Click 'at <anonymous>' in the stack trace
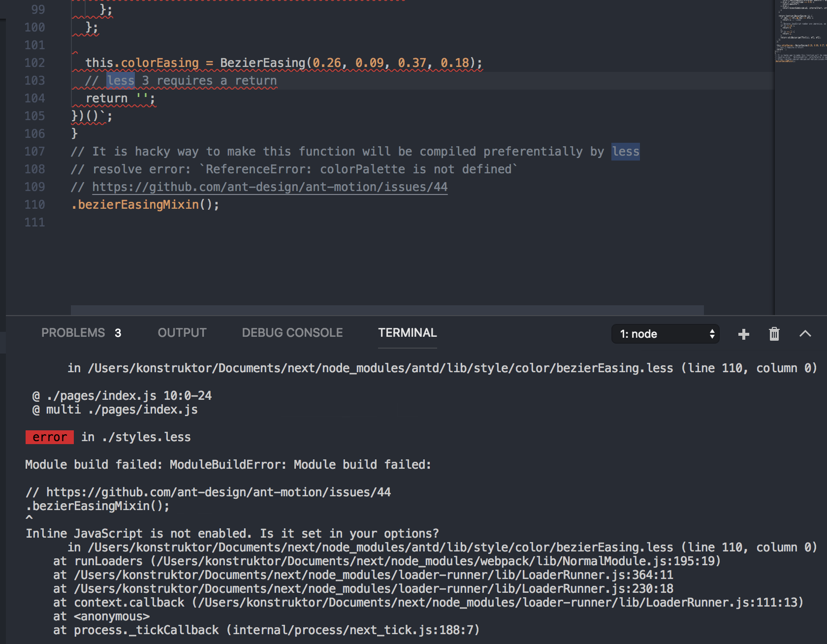This screenshot has width=827, height=644. pos(101,616)
